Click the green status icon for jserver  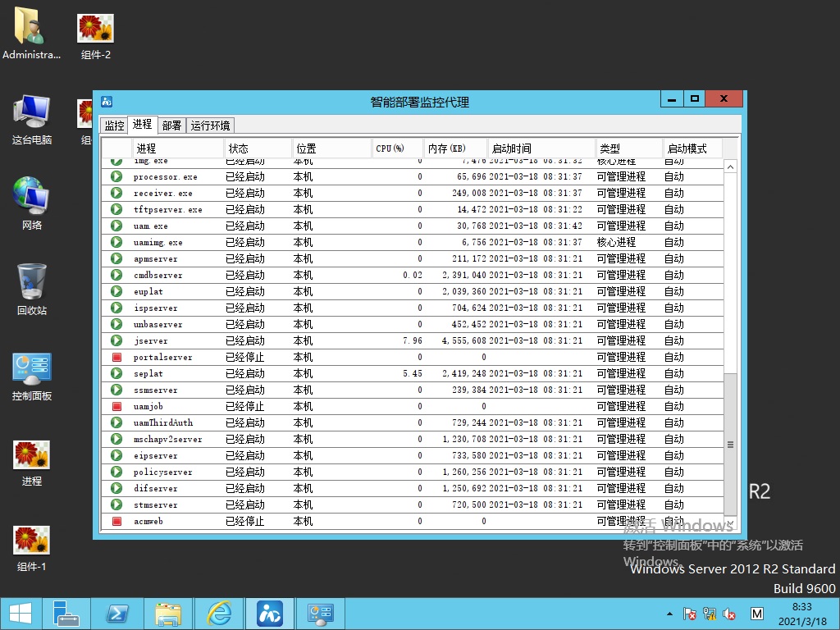pyautogui.click(x=116, y=340)
